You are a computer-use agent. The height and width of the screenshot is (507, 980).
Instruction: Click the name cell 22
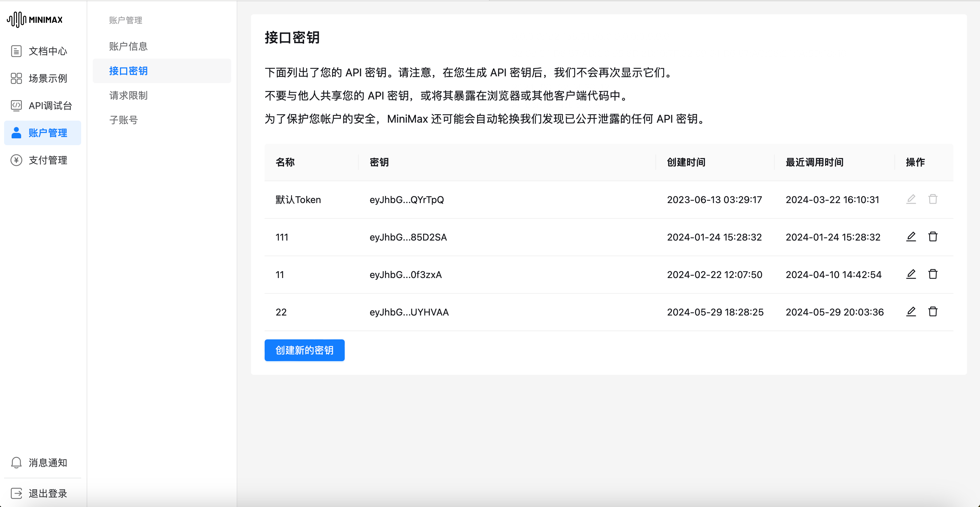tap(281, 312)
